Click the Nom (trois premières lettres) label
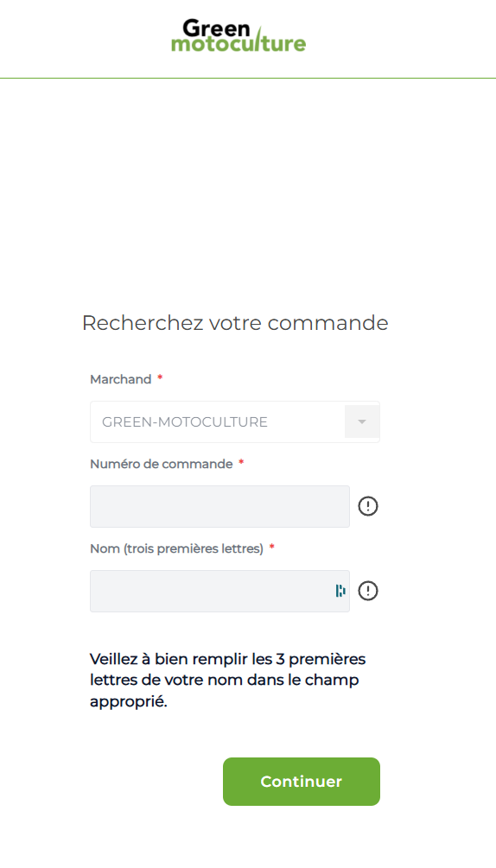Viewport: 496px width, 868px height. click(176, 548)
